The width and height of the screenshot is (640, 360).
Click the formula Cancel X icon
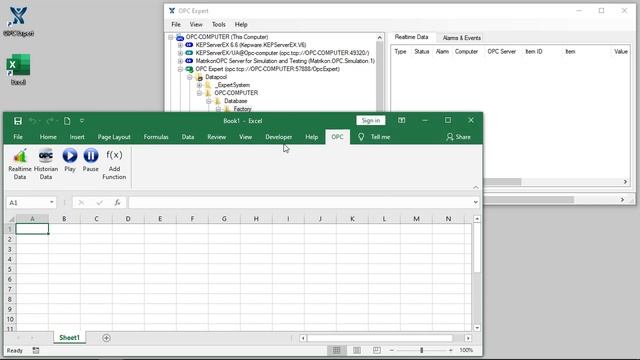point(81,202)
